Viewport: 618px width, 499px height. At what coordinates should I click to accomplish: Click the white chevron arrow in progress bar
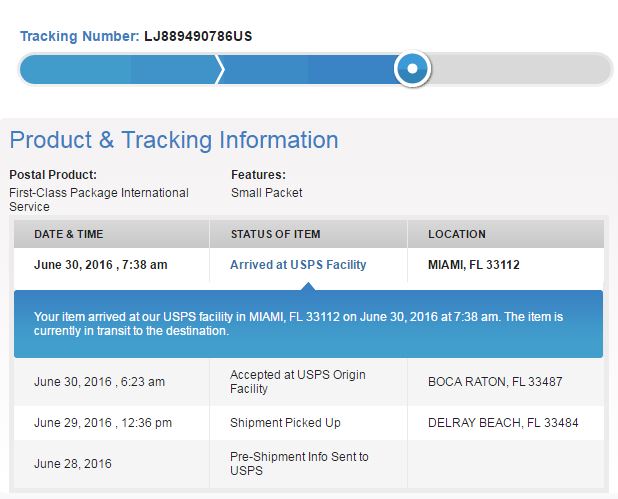click(221, 69)
